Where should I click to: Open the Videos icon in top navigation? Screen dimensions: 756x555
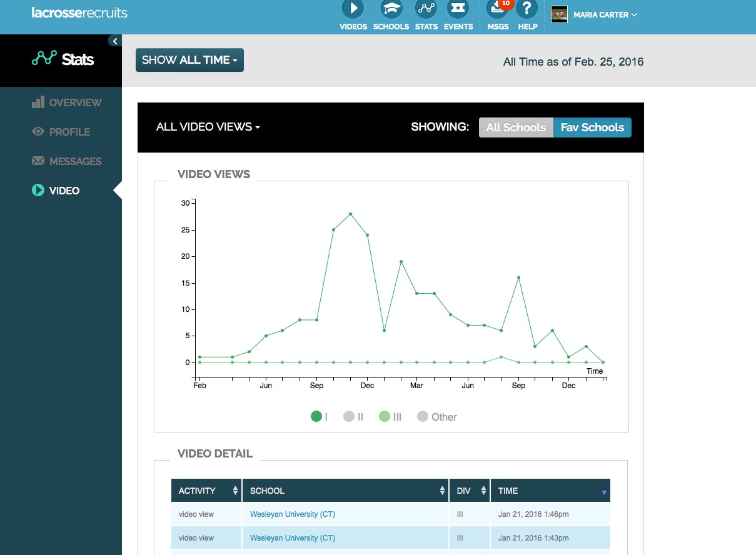[x=353, y=9]
